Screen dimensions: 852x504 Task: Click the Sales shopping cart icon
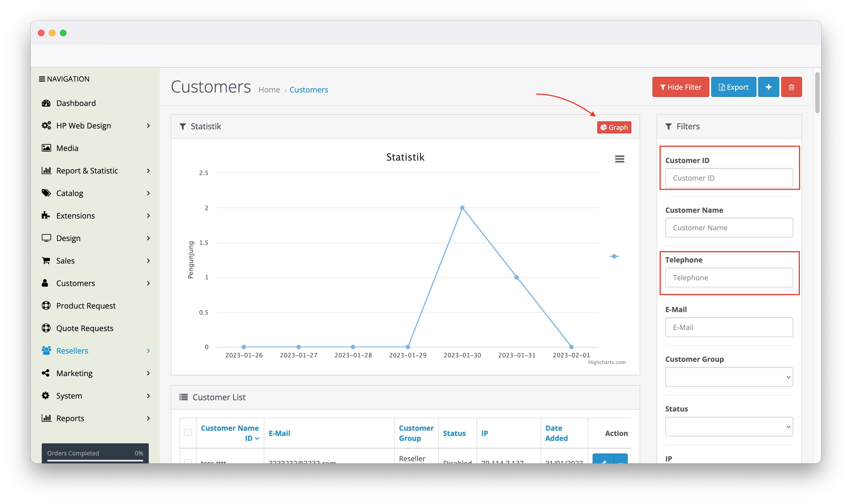46,261
